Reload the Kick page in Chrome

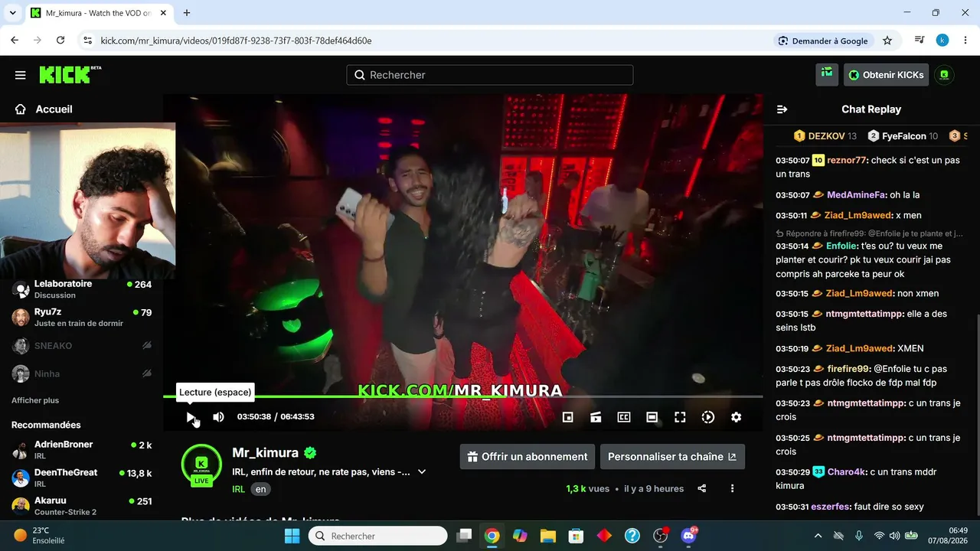point(60,41)
